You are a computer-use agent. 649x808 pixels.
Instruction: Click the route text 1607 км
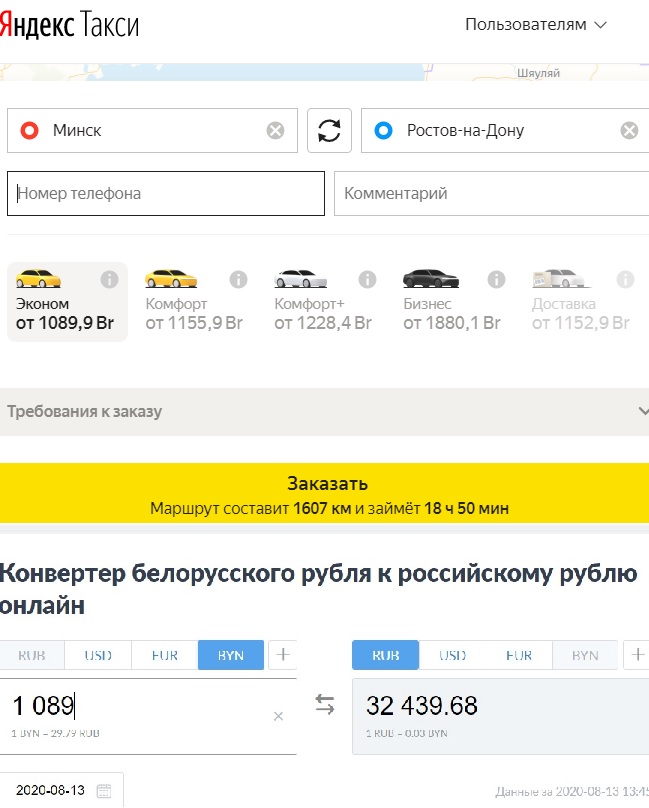(x=322, y=509)
